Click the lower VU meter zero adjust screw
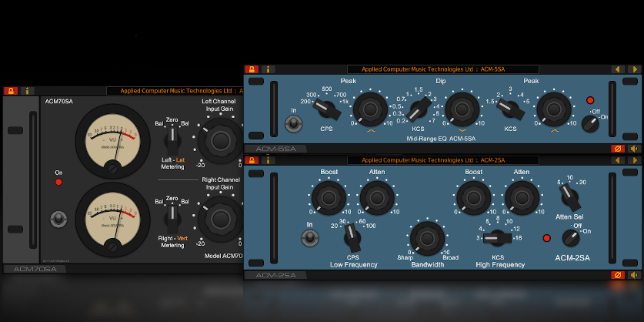This screenshot has width=644, height=322. (x=112, y=247)
